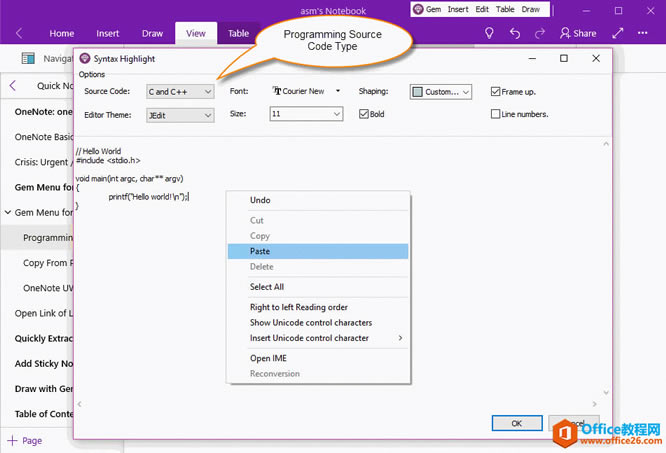The image size is (666, 453).
Task: Enable the Line numbers checkbox
Action: click(496, 114)
